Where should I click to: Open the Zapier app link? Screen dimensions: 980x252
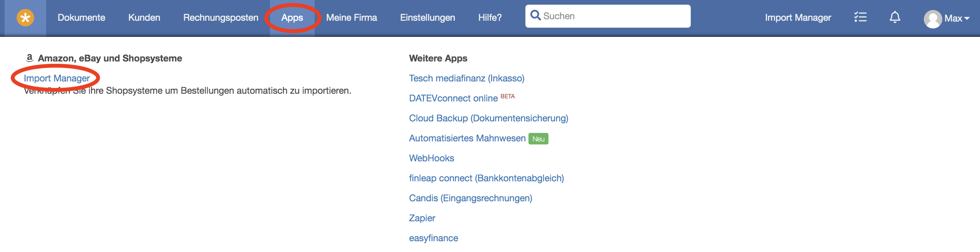tap(422, 218)
